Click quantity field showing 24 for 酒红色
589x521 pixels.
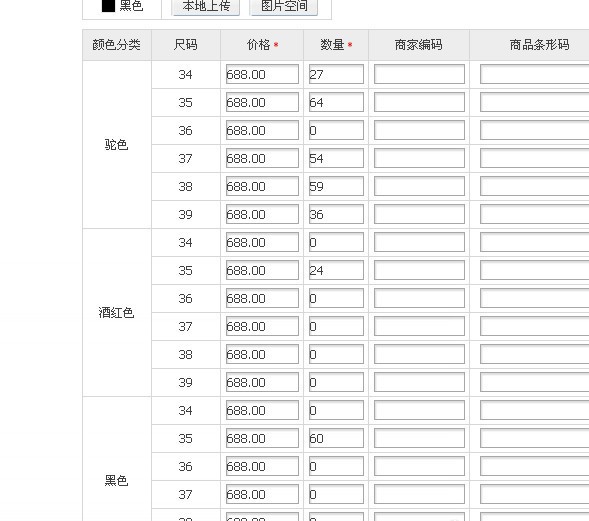click(336, 270)
